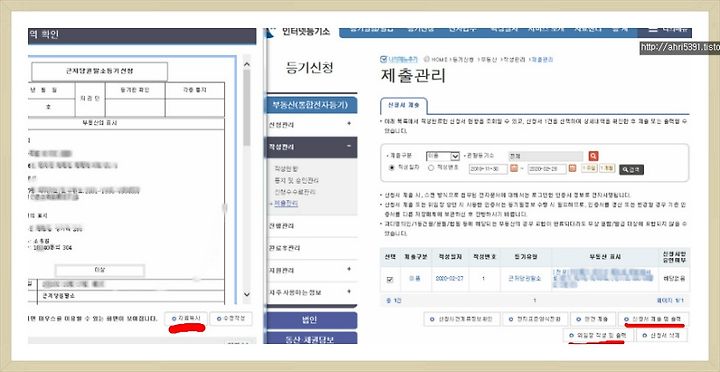
Task: Click the 신청서 삭제 button
Action: click(662, 335)
